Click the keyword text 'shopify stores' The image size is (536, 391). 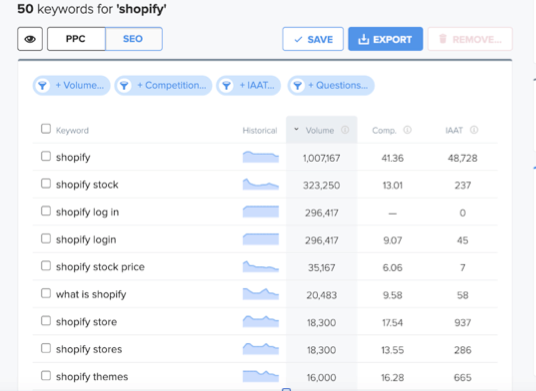tap(89, 349)
